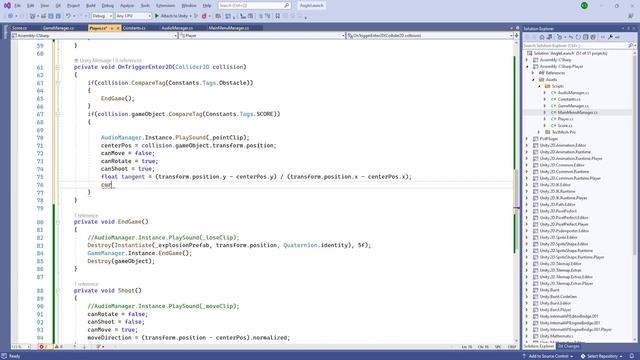The width and height of the screenshot is (640, 360).
Task: Switch to the Constants.cs tab
Action: [x=134, y=28]
